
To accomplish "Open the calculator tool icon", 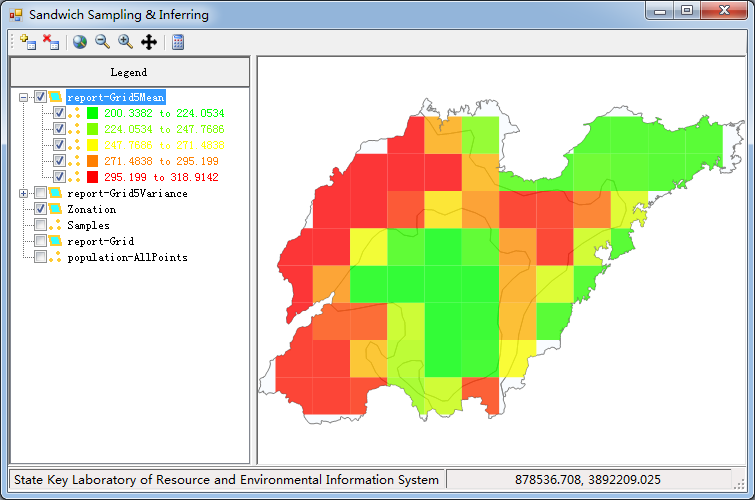I will coord(178,42).
